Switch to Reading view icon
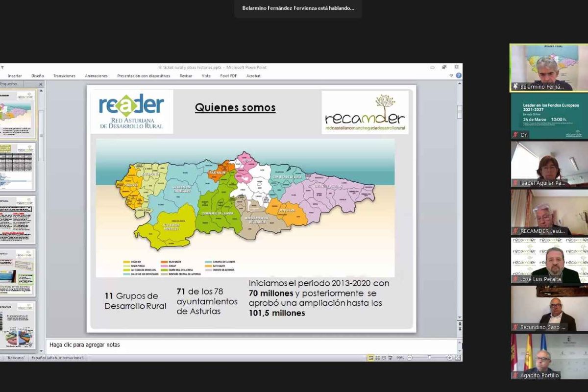The width and height of the screenshot is (588, 392). click(x=384, y=358)
